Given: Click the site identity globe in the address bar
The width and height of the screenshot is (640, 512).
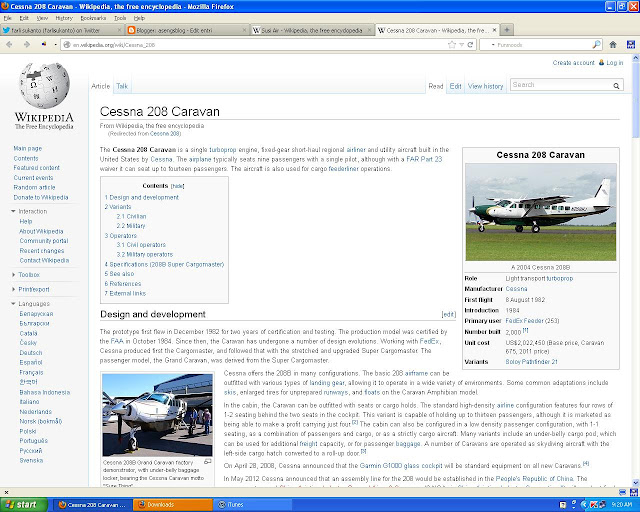Looking at the screenshot, I should click(67, 45).
